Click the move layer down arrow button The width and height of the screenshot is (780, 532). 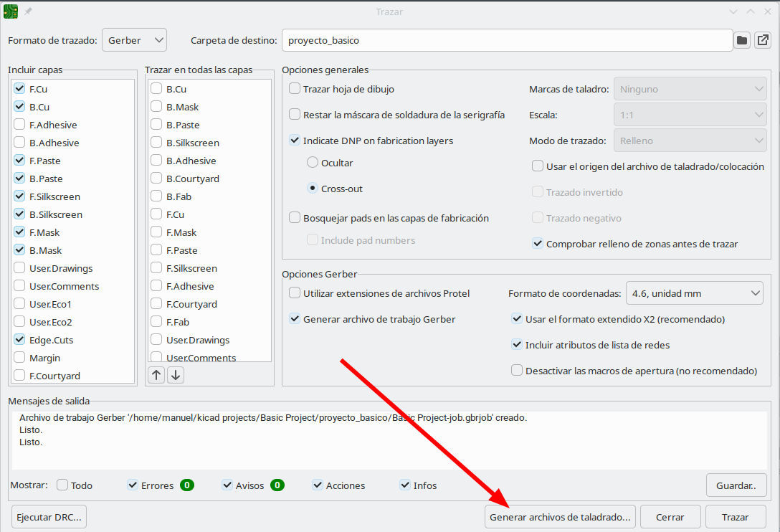click(x=176, y=374)
